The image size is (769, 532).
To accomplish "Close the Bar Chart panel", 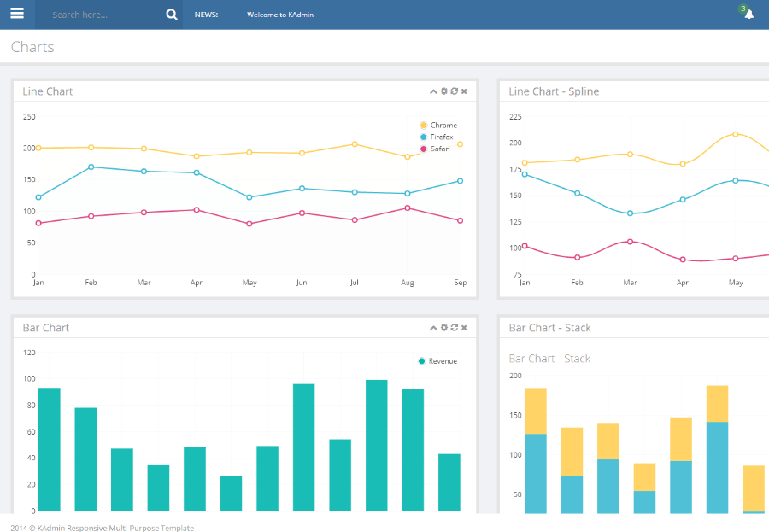I will 464,328.
